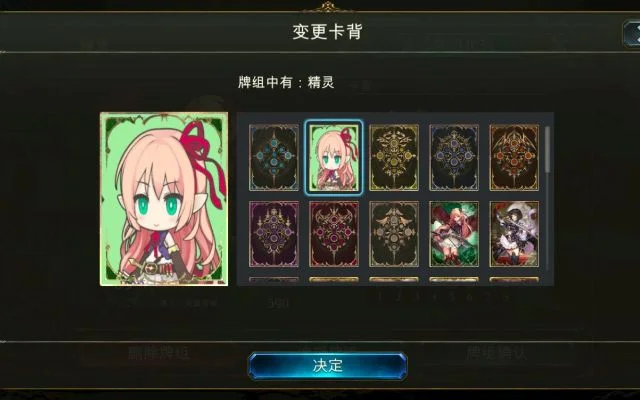The height and width of the screenshot is (400, 640).
Task: Click the 决定 confirm button
Action: tap(327, 366)
